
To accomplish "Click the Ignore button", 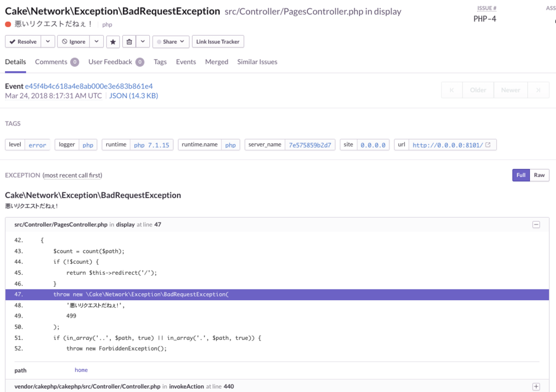I will [73, 41].
